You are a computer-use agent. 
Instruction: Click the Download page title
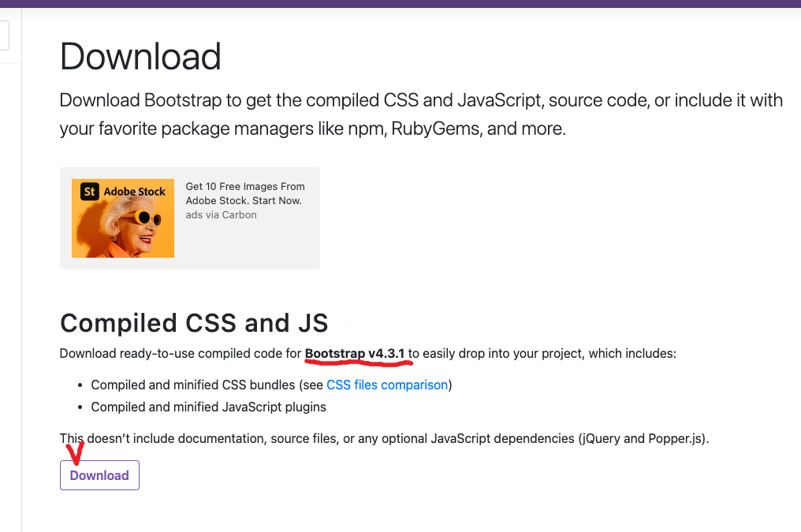point(140,56)
